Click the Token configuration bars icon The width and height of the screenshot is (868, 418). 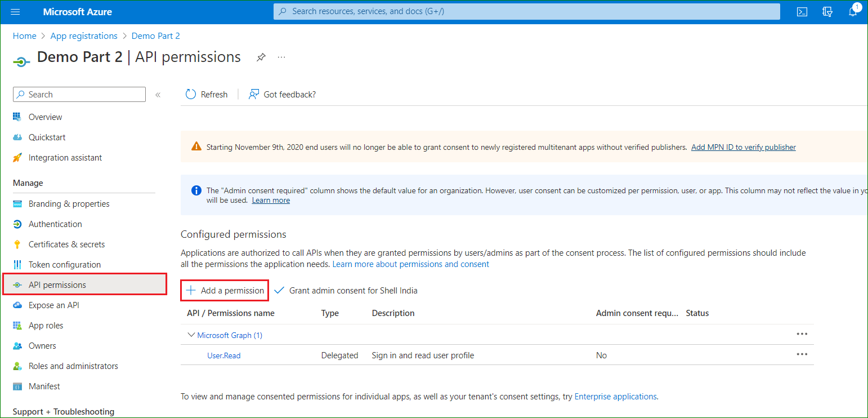pyautogui.click(x=17, y=265)
